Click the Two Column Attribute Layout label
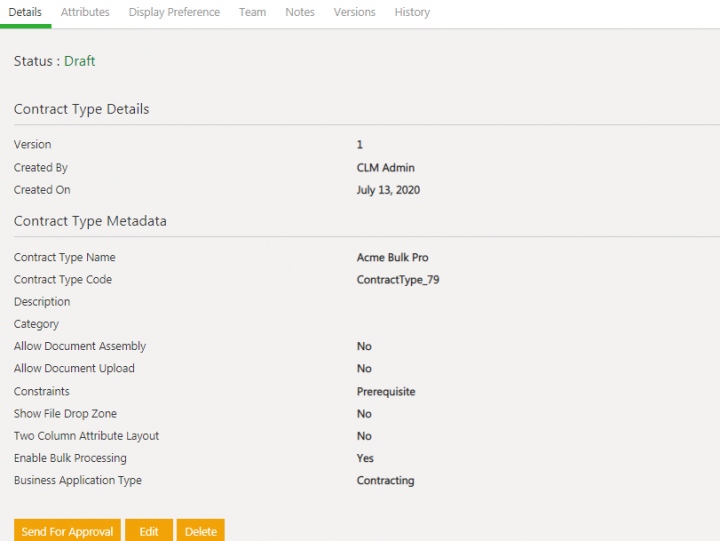The height and width of the screenshot is (541, 720). pos(86,436)
